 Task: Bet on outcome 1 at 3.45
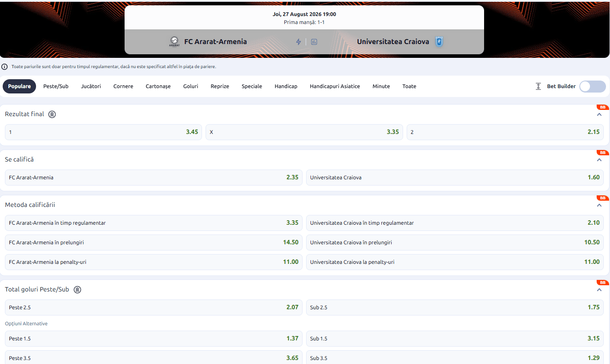(103, 132)
